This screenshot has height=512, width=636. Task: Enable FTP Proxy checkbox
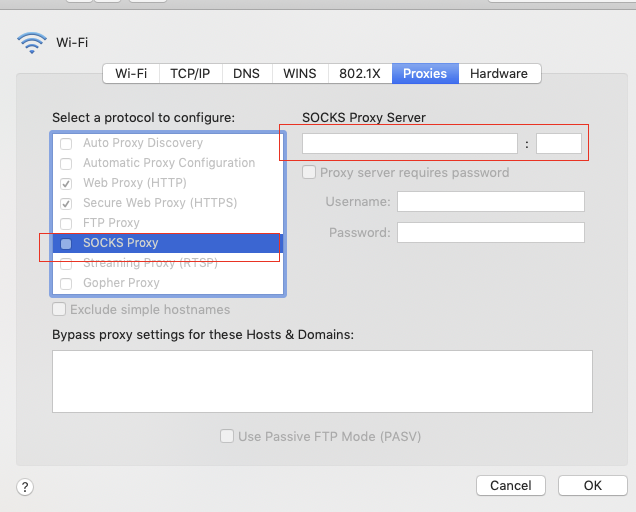tap(66, 224)
